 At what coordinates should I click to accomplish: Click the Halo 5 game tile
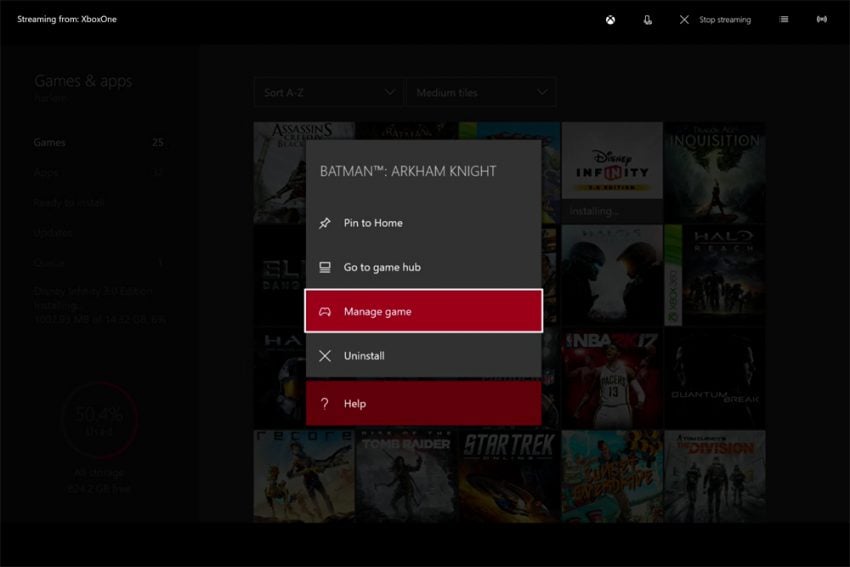(612, 275)
